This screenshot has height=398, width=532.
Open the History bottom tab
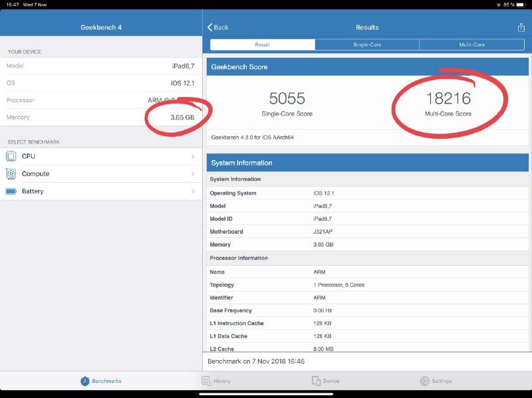[216, 381]
